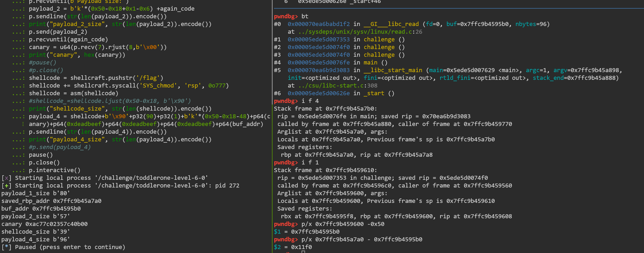This screenshot has height=253, width=644.
Task: Click the '$1 = 0x7ffc9b4595b0' result
Action: click(307, 232)
